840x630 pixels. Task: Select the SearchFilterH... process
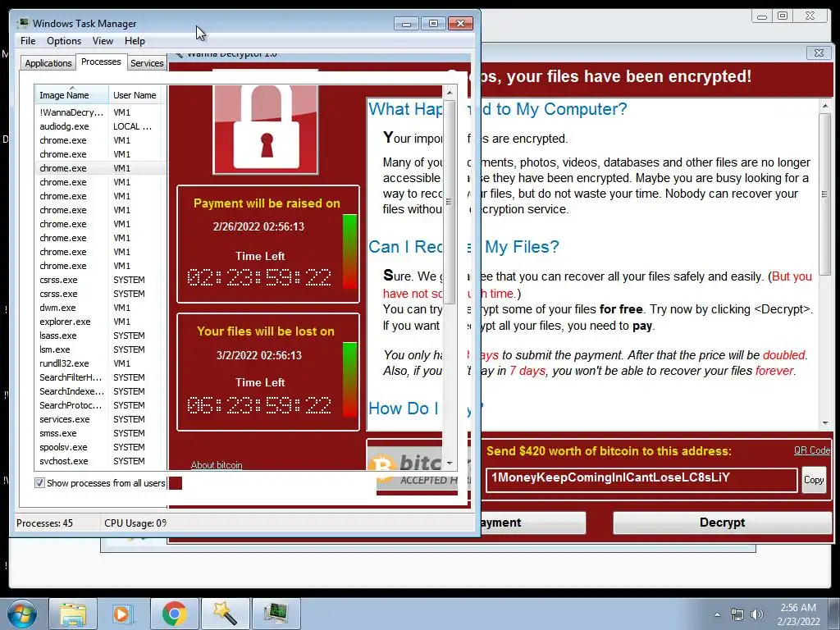101,377
